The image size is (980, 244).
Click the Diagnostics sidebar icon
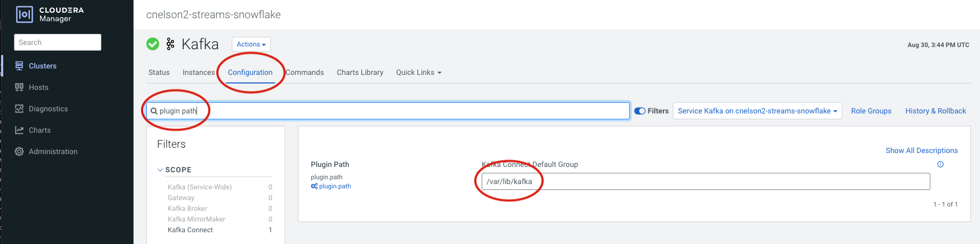[x=19, y=109]
